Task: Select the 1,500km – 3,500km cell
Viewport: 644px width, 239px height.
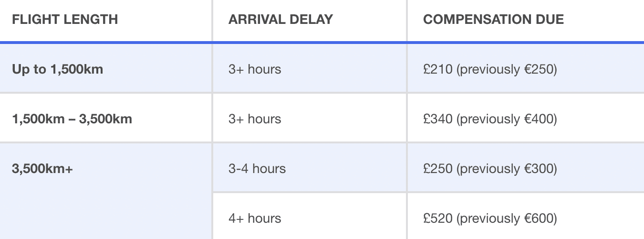Action: [x=106, y=119]
